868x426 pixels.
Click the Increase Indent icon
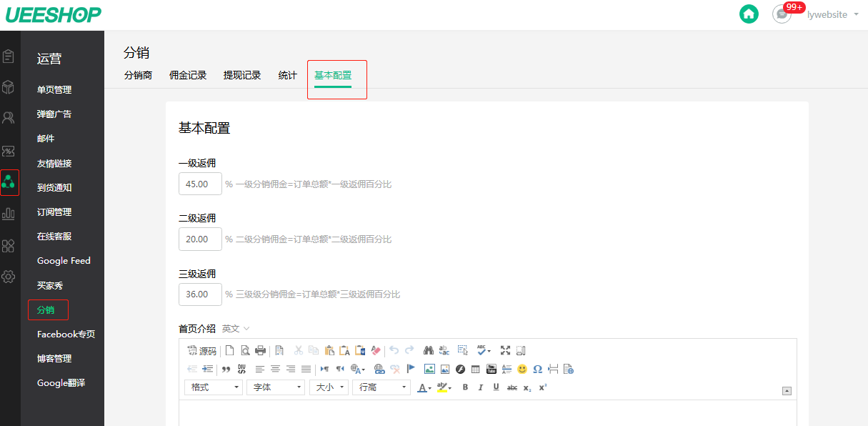208,370
